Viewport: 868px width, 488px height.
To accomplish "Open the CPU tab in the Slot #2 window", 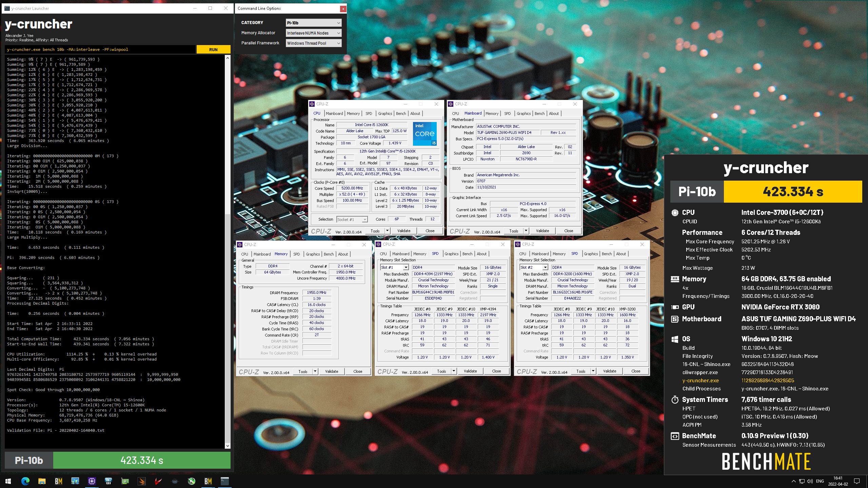I will tap(522, 254).
